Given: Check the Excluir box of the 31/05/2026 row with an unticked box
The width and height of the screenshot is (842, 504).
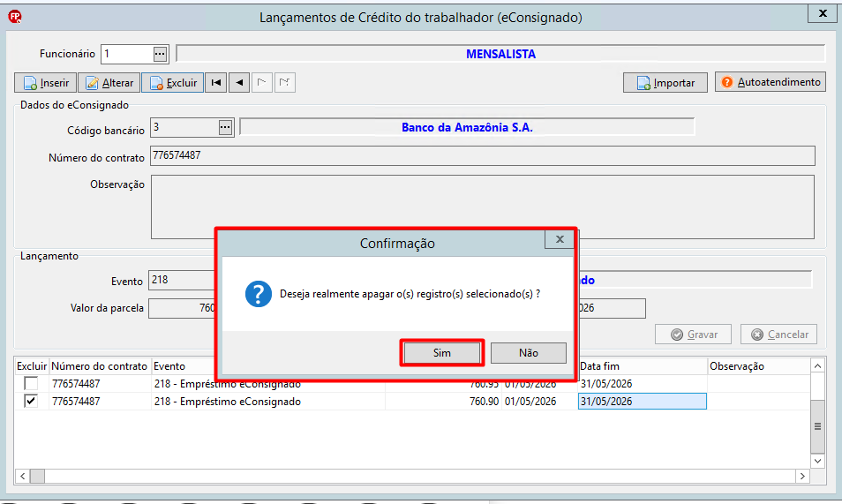Looking at the screenshot, I should pos(31,384).
